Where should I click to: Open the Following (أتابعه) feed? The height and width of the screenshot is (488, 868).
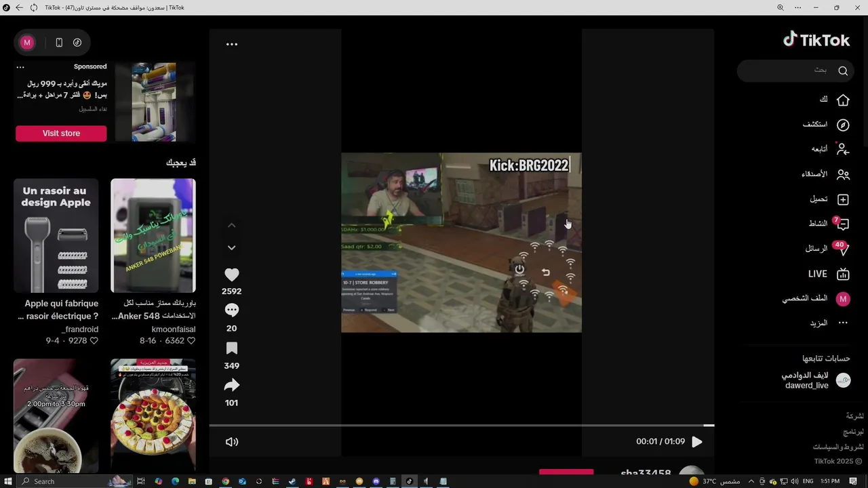[830, 149]
